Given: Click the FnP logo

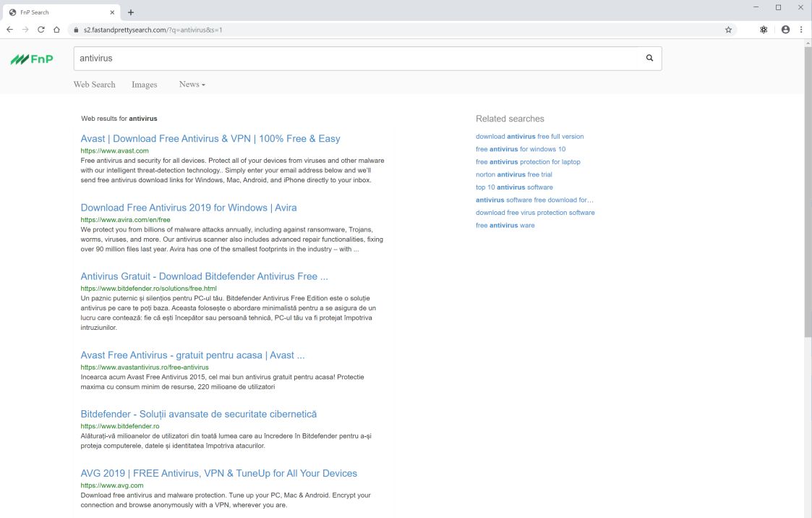Looking at the screenshot, I should (x=32, y=59).
